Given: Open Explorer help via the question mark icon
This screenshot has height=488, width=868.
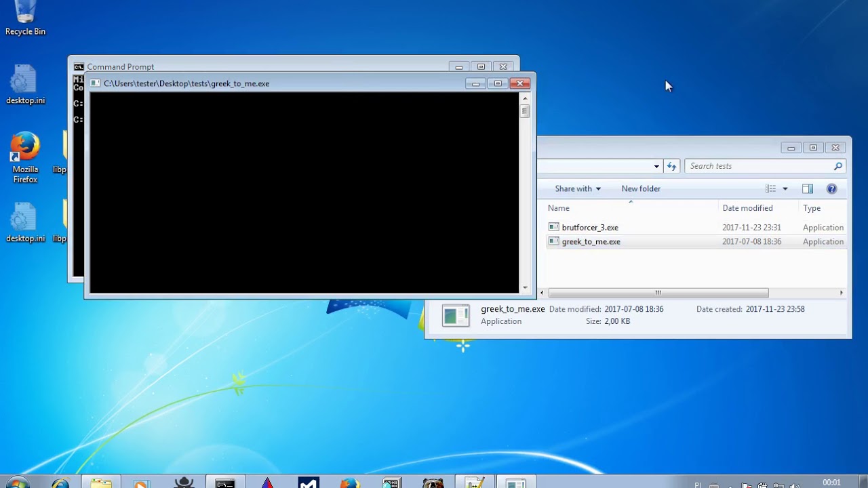Looking at the screenshot, I should pos(832,188).
